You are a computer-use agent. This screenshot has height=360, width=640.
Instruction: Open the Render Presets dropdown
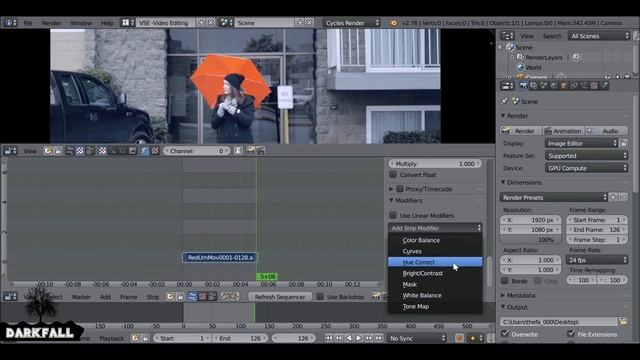pos(554,197)
